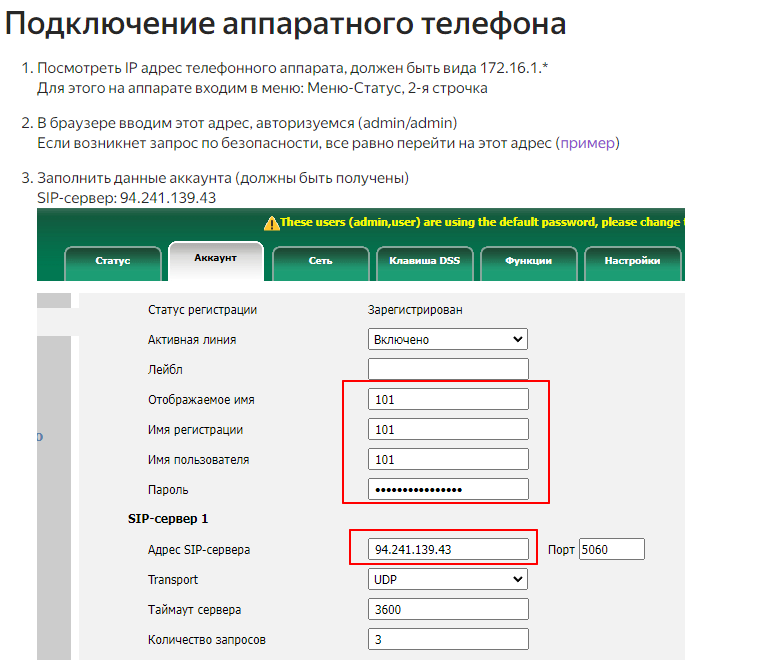Follow the пример link
The height and width of the screenshot is (671, 766).
coord(587,143)
